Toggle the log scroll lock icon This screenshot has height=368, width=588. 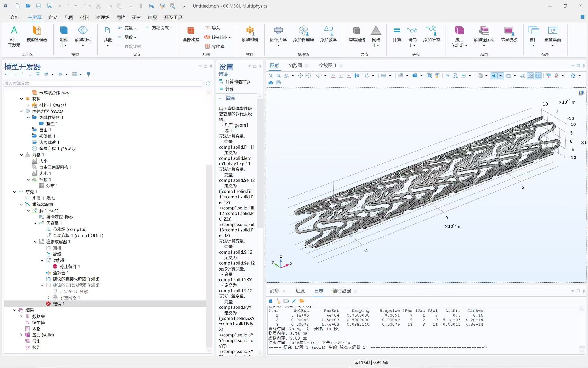click(x=270, y=301)
